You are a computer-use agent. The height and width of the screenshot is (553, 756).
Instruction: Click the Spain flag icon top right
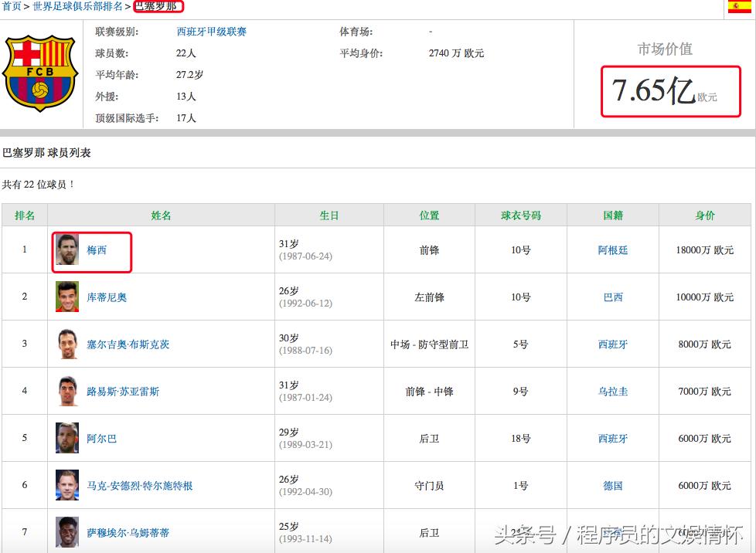click(738, 8)
